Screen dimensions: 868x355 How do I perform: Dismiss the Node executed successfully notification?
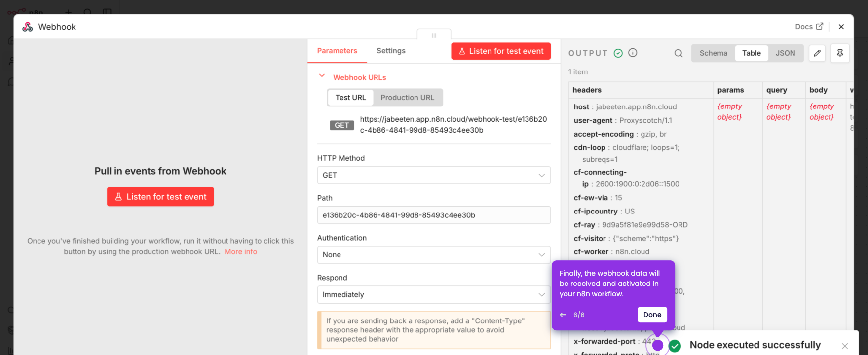click(x=845, y=346)
